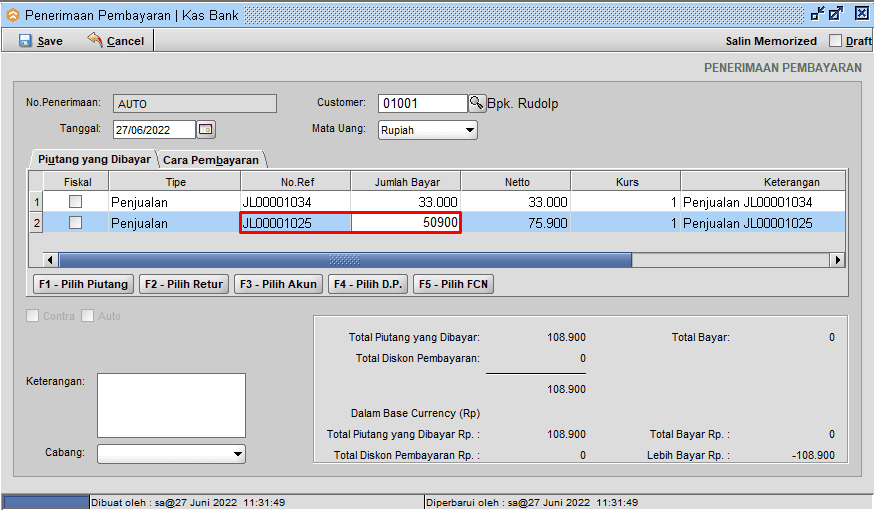874x510 pixels.
Task: Click F2 - Pilih Retur button
Action: 184,284
